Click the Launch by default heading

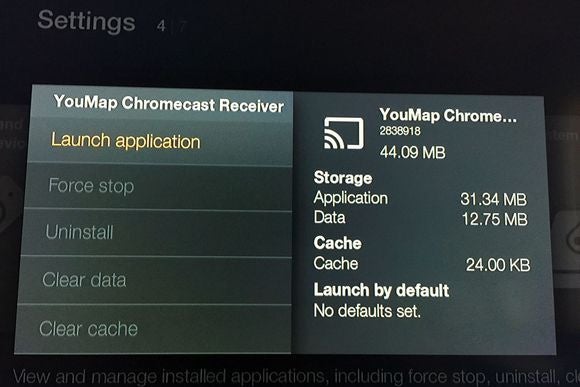[381, 290]
